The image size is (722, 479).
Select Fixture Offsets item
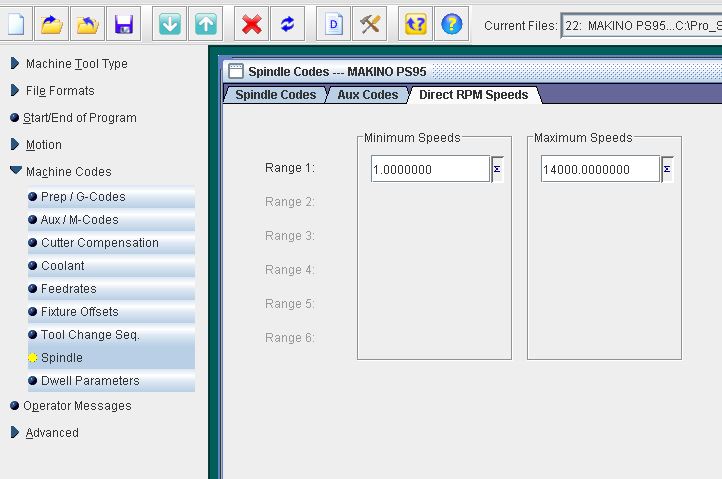tap(111, 312)
